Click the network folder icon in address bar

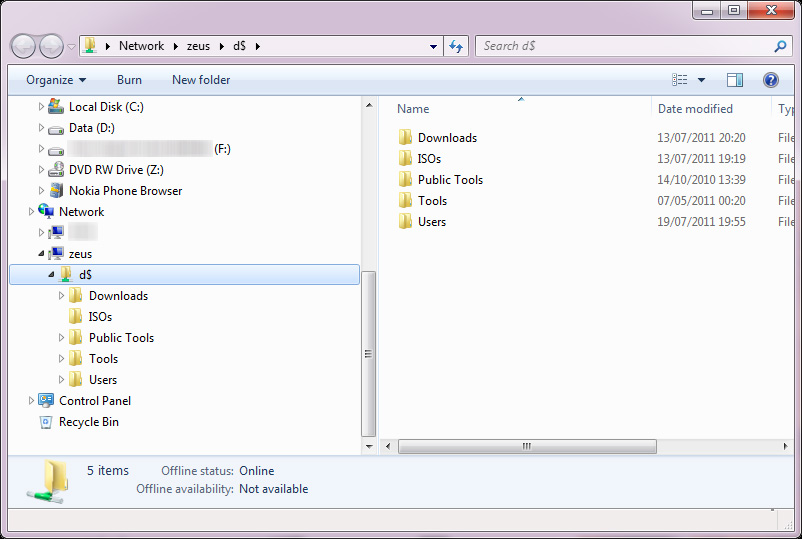pos(90,46)
